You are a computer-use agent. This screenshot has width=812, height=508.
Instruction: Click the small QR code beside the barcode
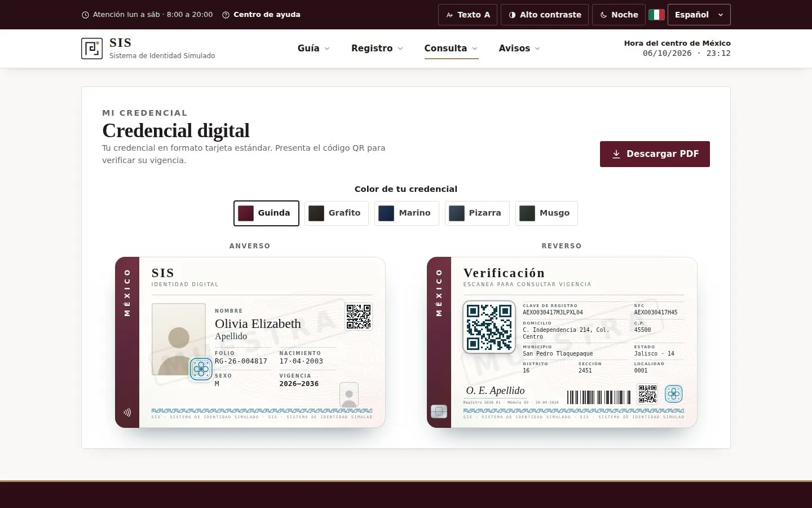pos(647,394)
